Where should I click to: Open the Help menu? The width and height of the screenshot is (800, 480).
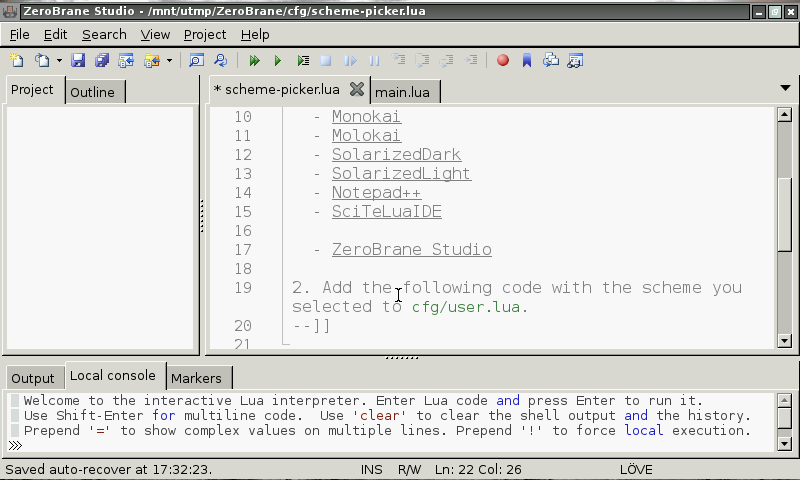[x=255, y=35]
